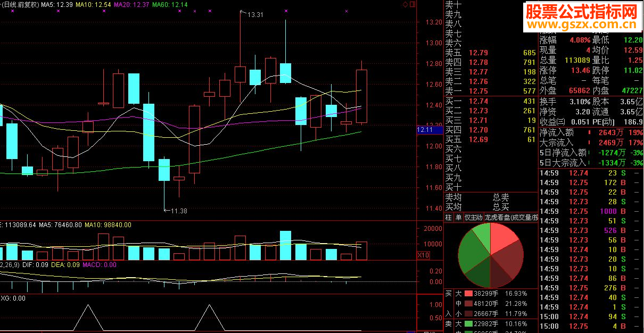The height and width of the screenshot is (333, 644).
Task: Select the 买五 12.69 order row
Action: point(491,139)
